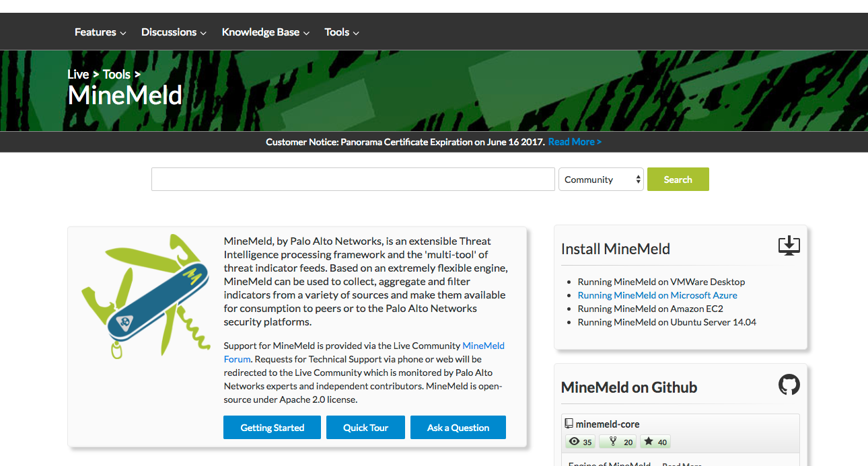The image size is (868, 466).
Task: Click the minemeld-core watchers eye badge
Action: [581, 442]
